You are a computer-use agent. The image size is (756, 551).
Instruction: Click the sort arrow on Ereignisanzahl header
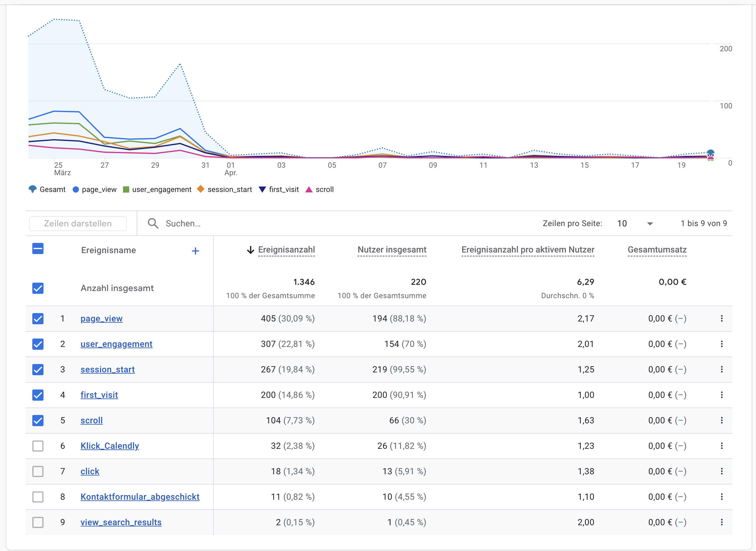(x=250, y=250)
